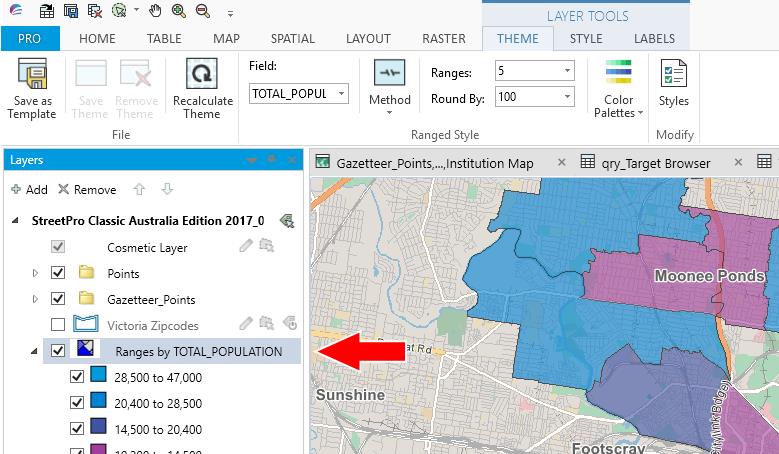Click the zoom in magnifier in the title bar
779x454 pixels.
(x=178, y=12)
